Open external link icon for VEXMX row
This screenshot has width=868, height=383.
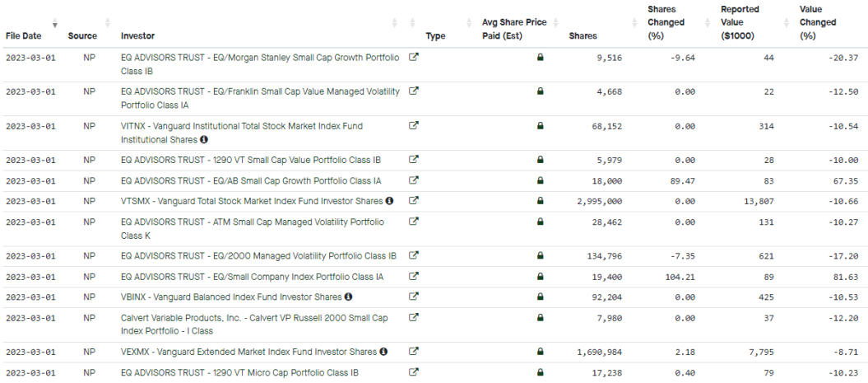(413, 352)
